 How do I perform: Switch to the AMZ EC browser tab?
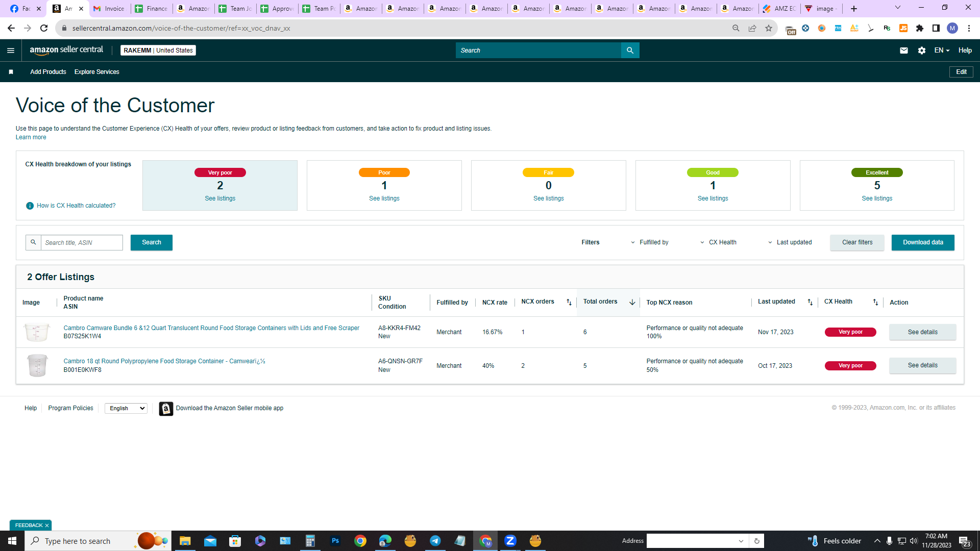tap(779, 9)
